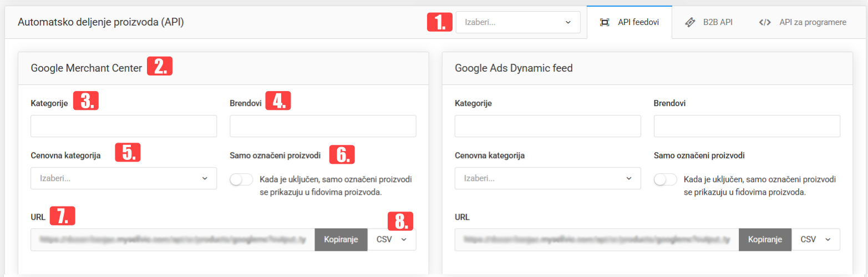The width and height of the screenshot is (868, 277).
Task: Click the API za programere code icon
Action: click(x=765, y=22)
